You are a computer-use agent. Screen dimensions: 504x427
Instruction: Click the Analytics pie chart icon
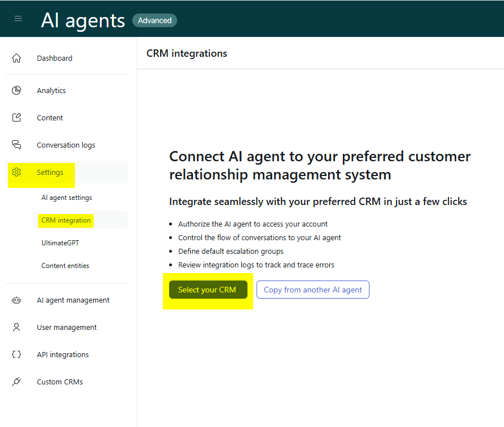[x=16, y=91]
